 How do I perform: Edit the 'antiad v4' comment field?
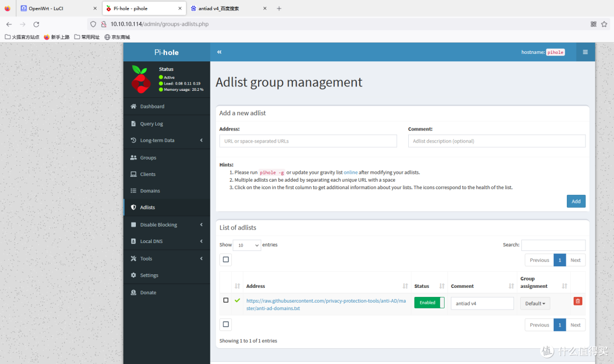pos(482,303)
